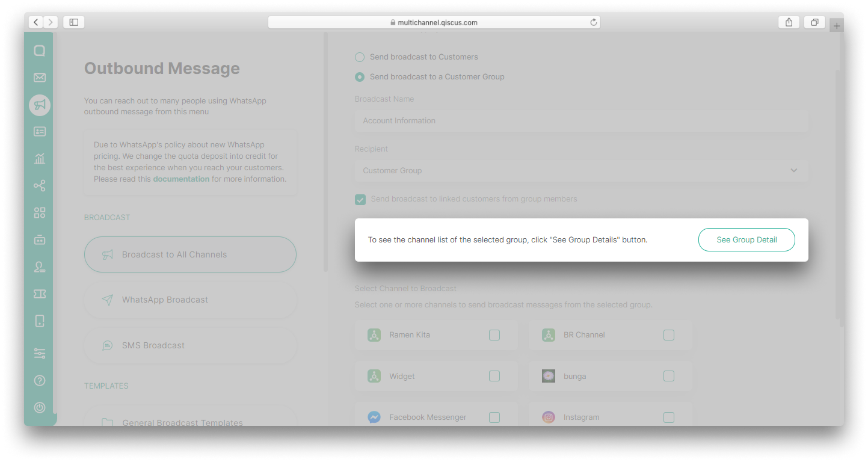Select Send broadcast to a Customer Group radio
The width and height of the screenshot is (868, 462).
(360, 77)
